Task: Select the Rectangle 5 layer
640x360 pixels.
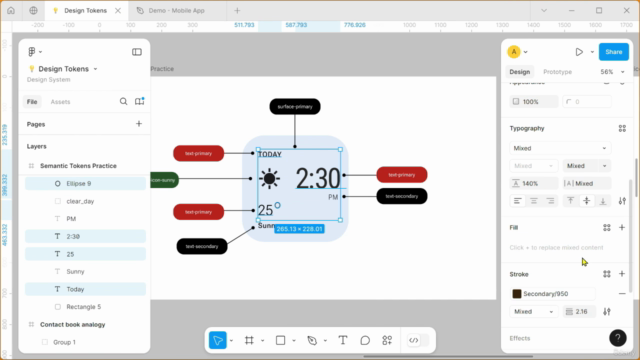Action: [85, 307]
